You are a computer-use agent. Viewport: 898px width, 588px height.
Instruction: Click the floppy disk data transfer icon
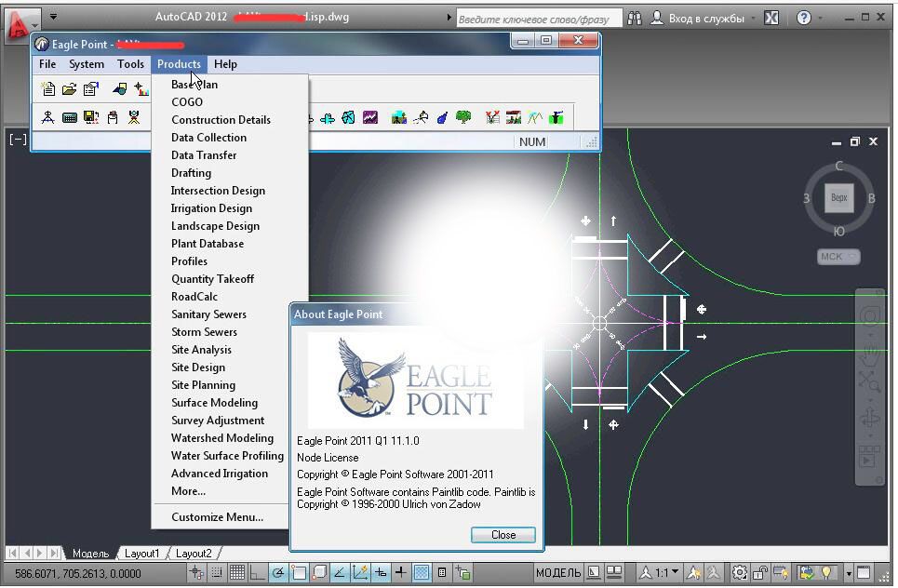point(91,118)
